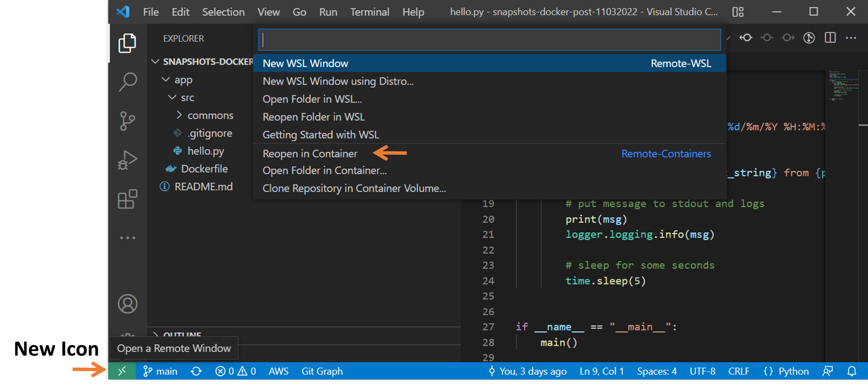Click the code minimap preview
This screenshot has width=868, height=385.
[843, 86]
